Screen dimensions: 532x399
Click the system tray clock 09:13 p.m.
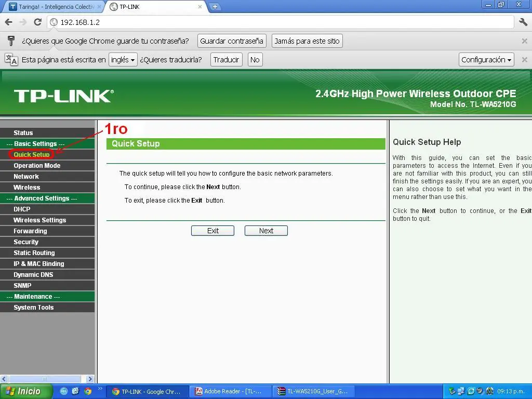pyautogui.click(x=512, y=392)
